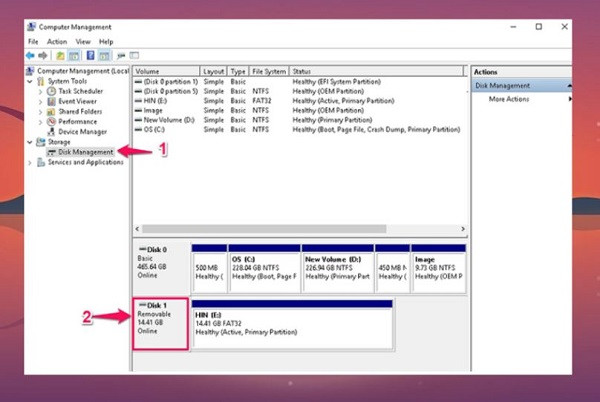
Task: Select the 500 MB partition on Disk 0
Action: point(209,269)
